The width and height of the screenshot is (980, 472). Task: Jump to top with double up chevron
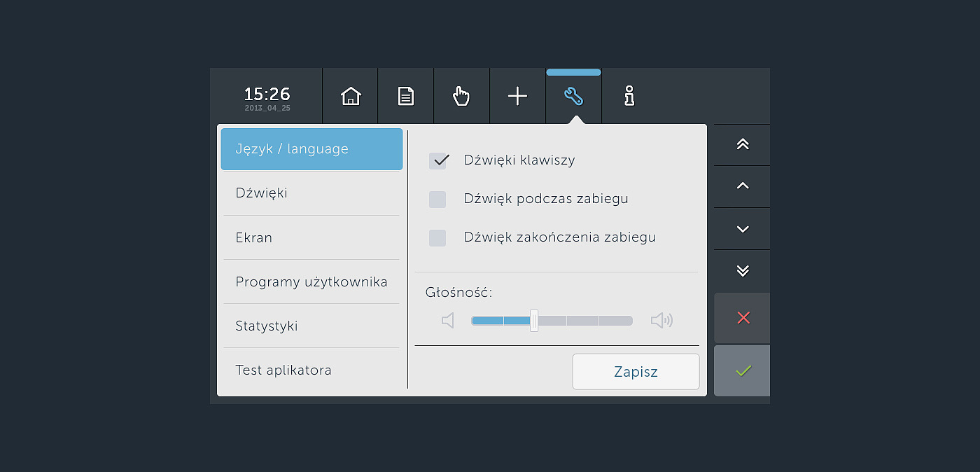coord(743,145)
